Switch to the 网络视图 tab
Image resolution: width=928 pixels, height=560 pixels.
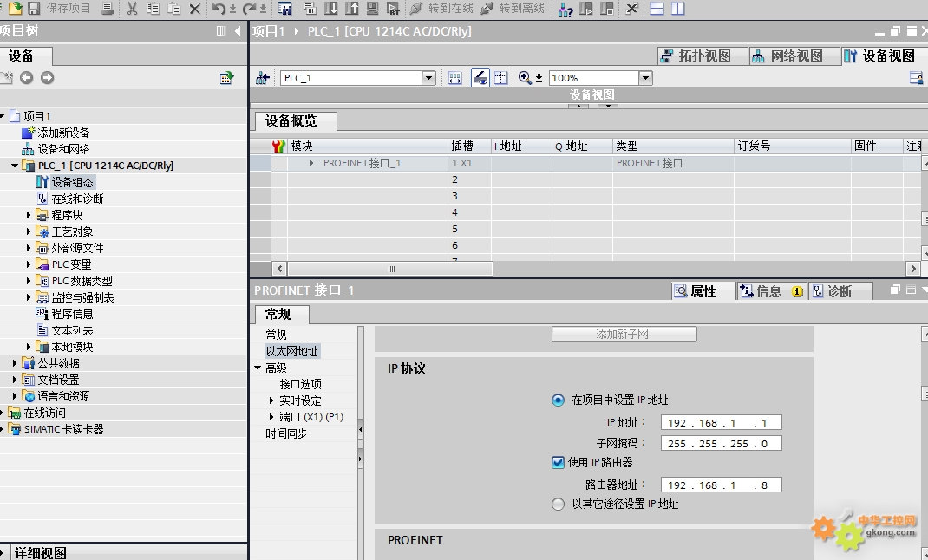[x=794, y=55]
